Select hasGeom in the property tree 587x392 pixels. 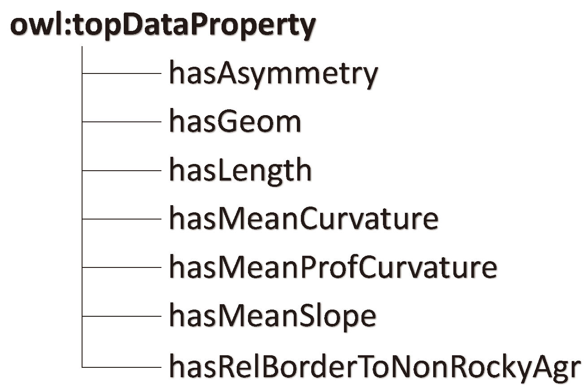click(x=235, y=122)
